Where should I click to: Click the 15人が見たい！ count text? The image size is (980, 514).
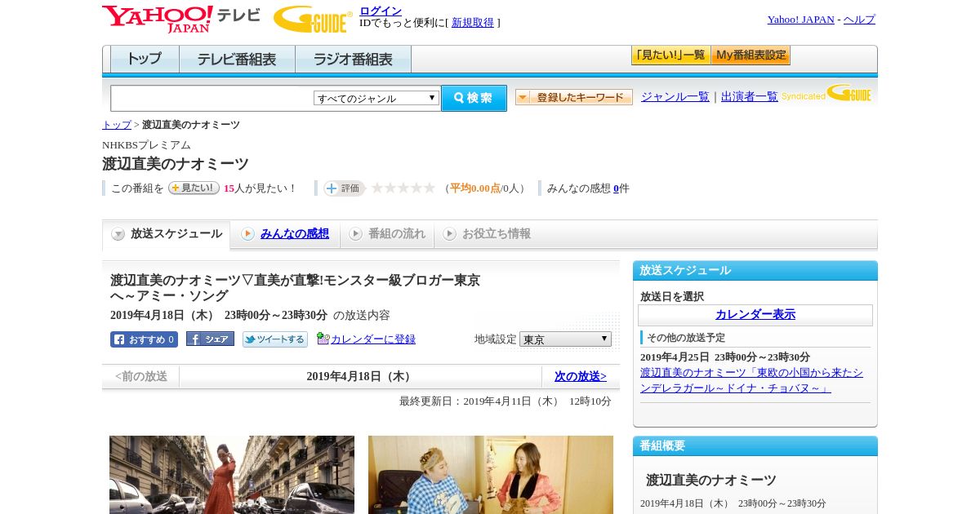click(x=261, y=188)
